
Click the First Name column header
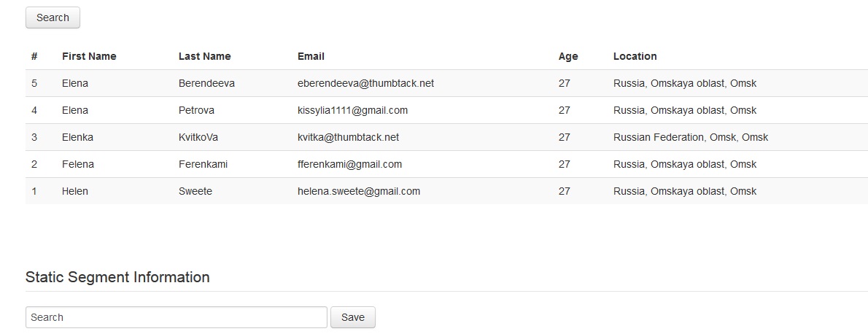tap(89, 56)
